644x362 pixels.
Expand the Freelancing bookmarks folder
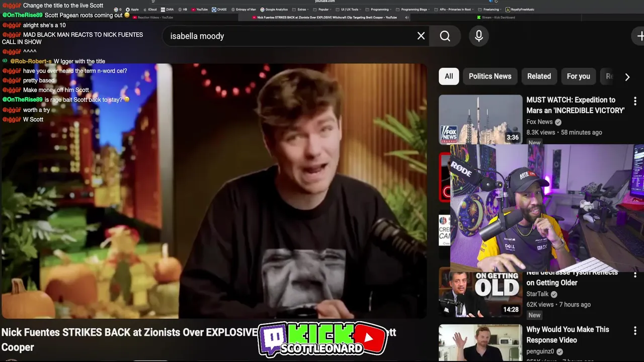point(489,10)
